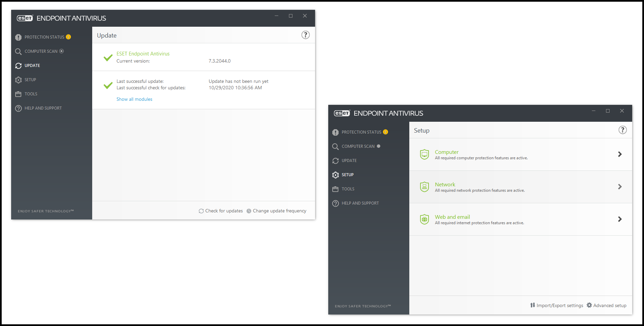Viewport: 644px width, 326px height.
Task: Click the ESET Endpoint Antivirus product name link
Action: click(x=143, y=54)
